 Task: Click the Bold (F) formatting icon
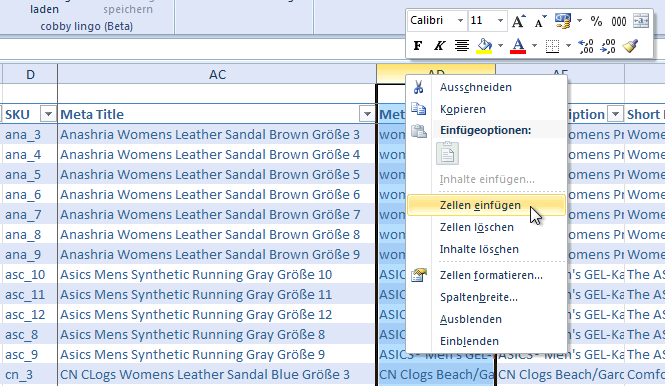pos(418,45)
